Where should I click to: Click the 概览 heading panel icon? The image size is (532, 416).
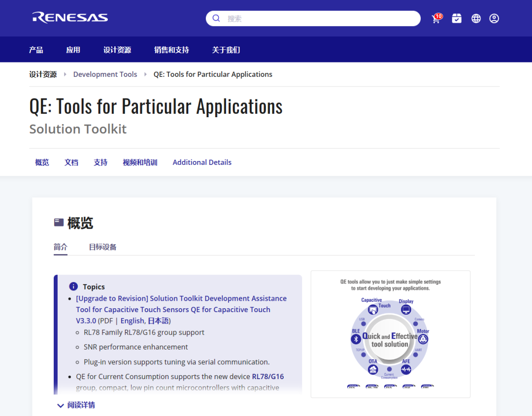click(x=59, y=223)
